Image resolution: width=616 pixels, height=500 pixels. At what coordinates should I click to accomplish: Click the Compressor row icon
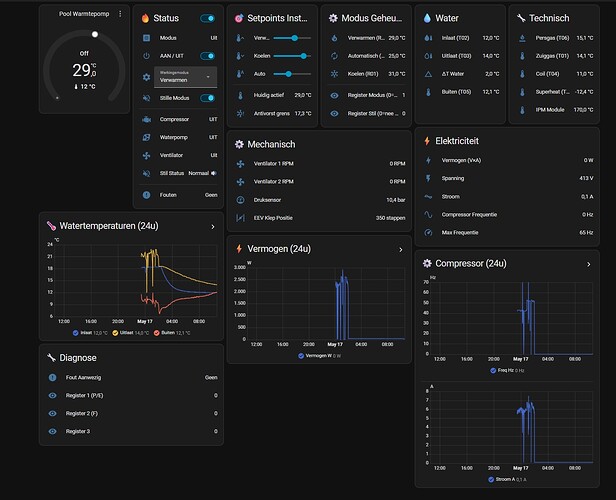click(x=146, y=119)
